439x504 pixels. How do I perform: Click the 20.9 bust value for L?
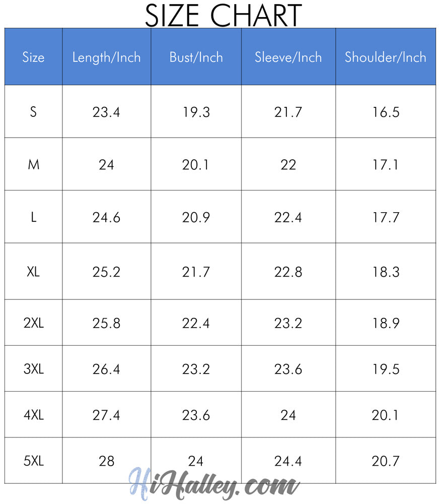click(196, 218)
